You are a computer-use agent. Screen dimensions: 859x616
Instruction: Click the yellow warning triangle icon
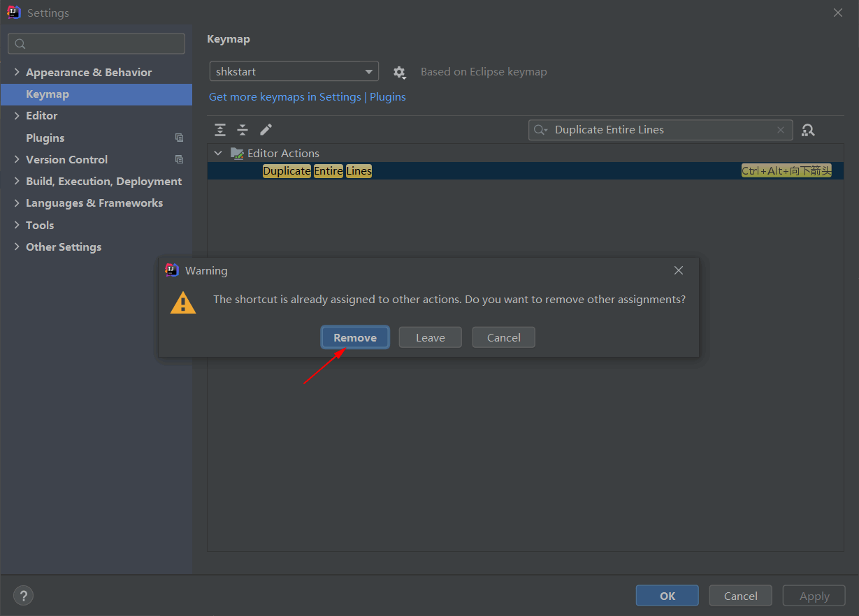tap(183, 302)
